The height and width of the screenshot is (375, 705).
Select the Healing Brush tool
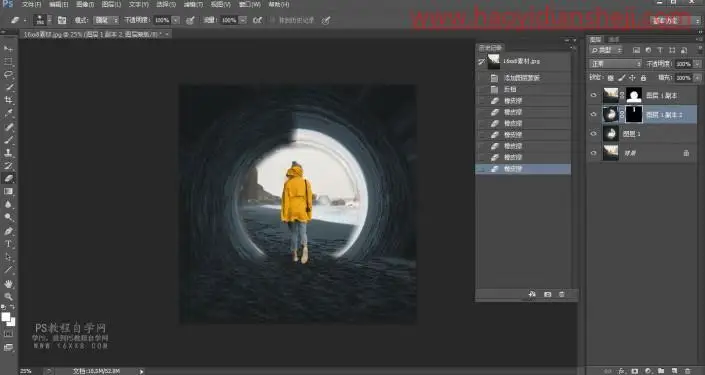click(8, 126)
